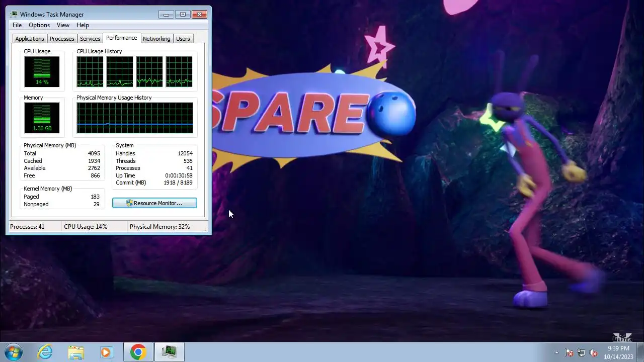This screenshot has width=644, height=362.
Task: Switch to the Users tab
Action: click(x=183, y=39)
